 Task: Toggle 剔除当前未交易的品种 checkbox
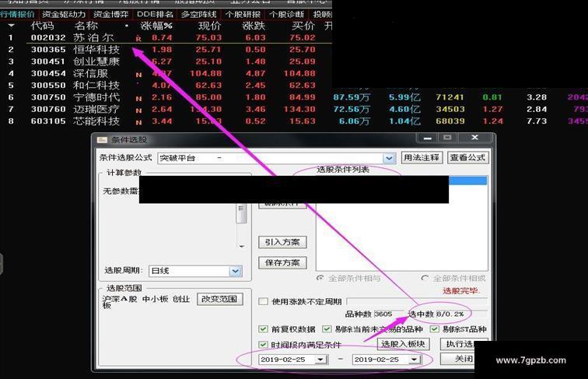tap(327, 329)
